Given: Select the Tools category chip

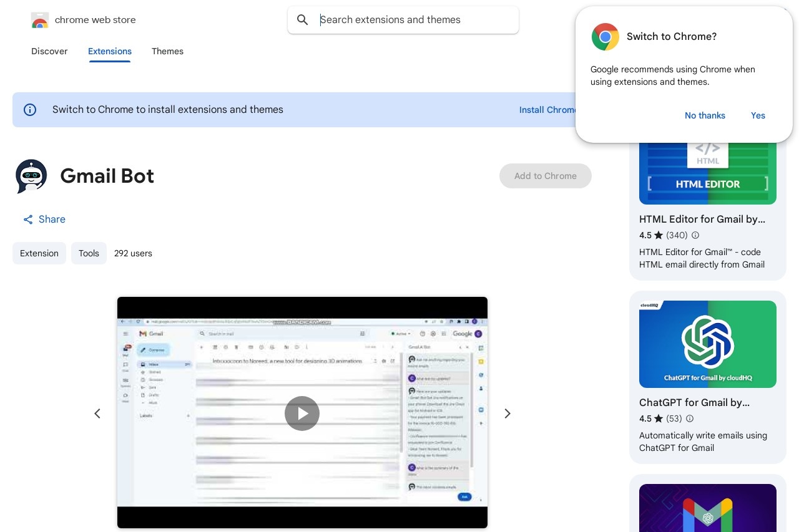Looking at the screenshot, I should pos(89,253).
